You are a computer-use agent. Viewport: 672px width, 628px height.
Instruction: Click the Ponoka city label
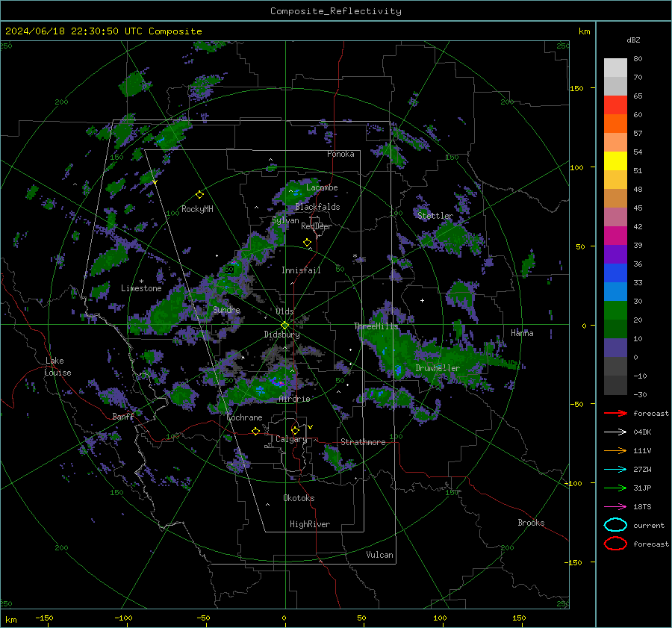pos(340,154)
